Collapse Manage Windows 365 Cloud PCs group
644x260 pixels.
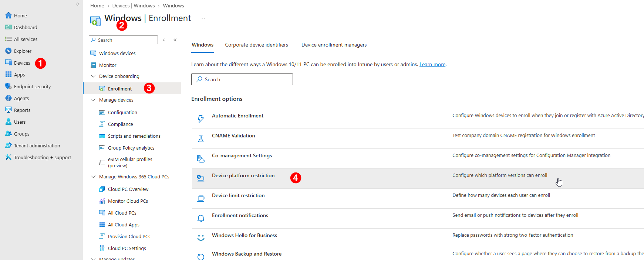tap(93, 177)
